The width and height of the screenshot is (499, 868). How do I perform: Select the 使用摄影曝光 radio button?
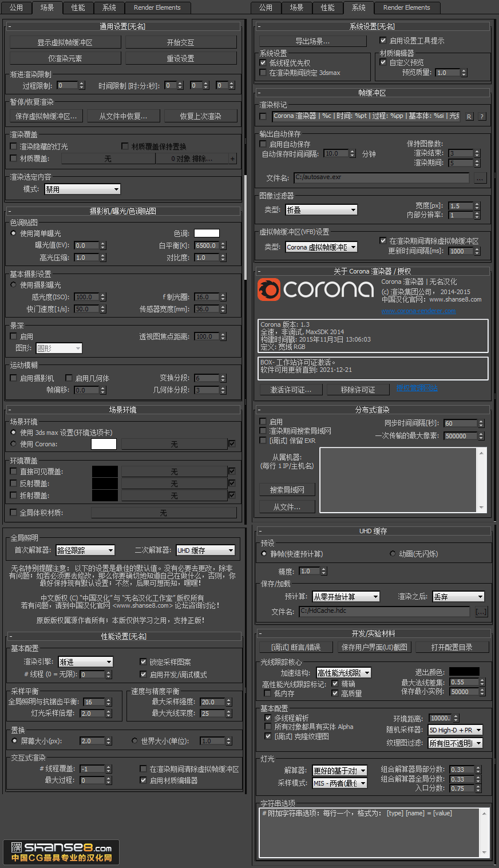[14, 285]
